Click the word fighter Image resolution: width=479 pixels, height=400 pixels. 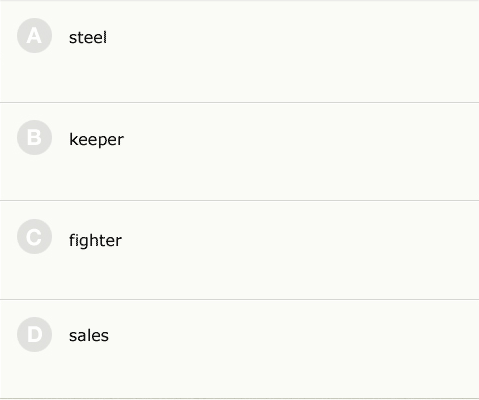pyautogui.click(x=95, y=240)
